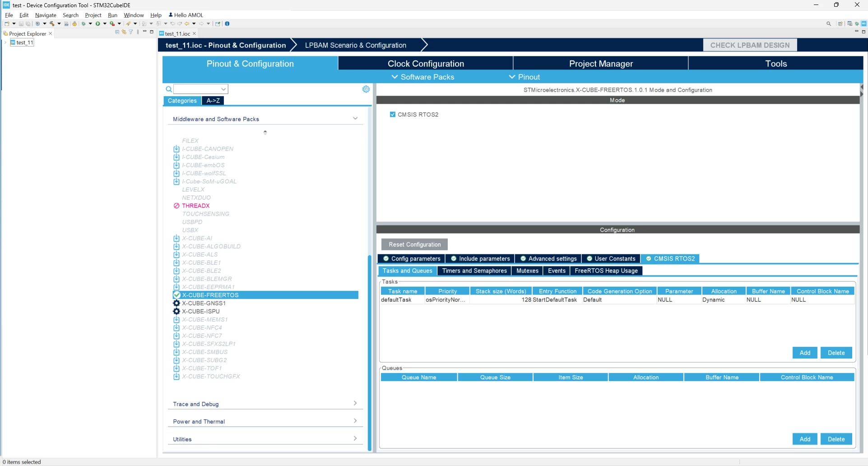Click Collapse All icon in Project Explorer
The width and height of the screenshot is (868, 466).
pos(117,32)
